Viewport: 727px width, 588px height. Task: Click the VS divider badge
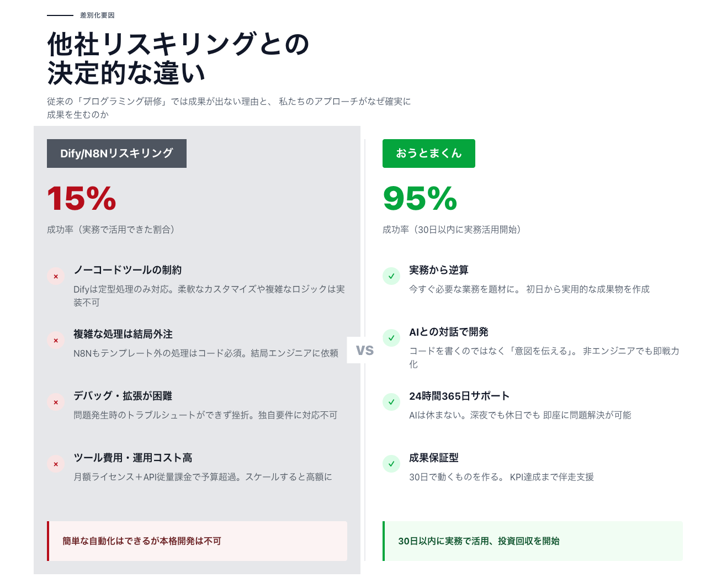point(364,350)
